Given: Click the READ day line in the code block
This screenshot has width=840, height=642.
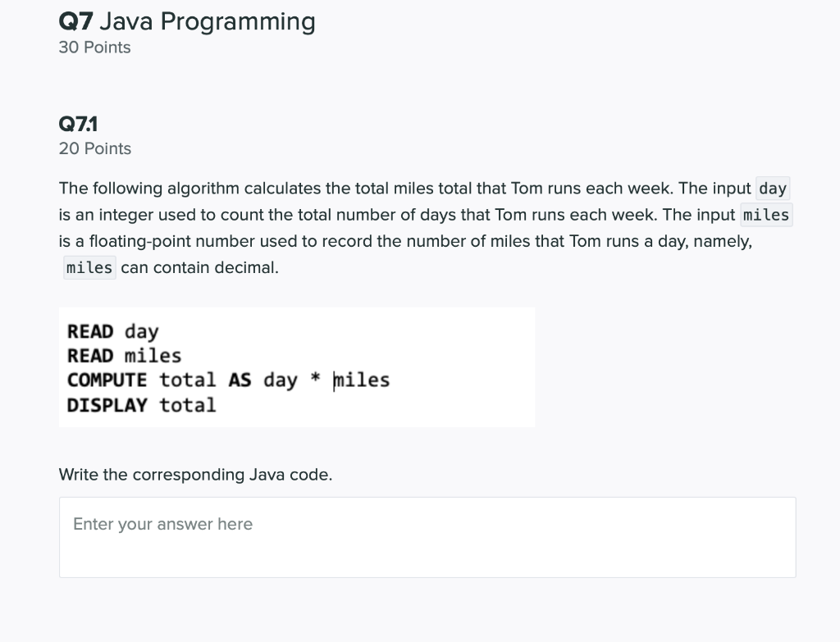Looking at the screenshot, I should 112,331.
